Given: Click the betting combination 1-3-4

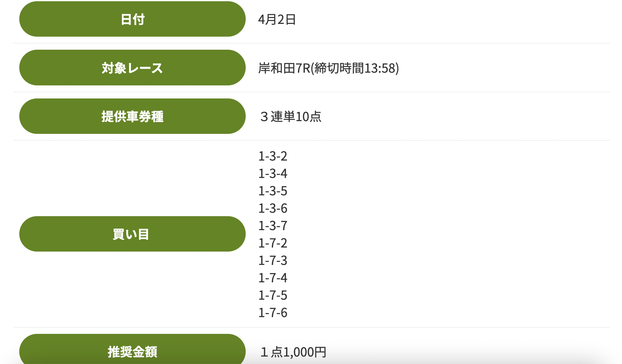Looking at the screenshot, I should 273,174.
